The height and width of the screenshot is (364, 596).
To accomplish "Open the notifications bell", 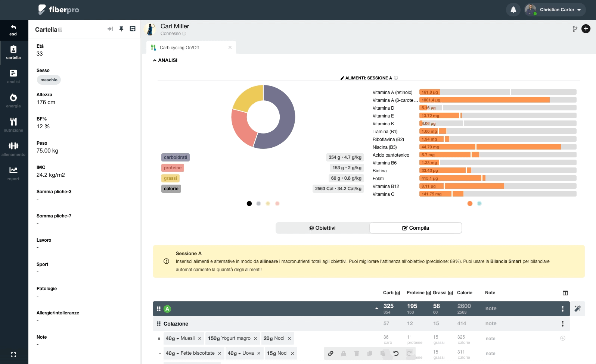I will click(x=513, y=10).
